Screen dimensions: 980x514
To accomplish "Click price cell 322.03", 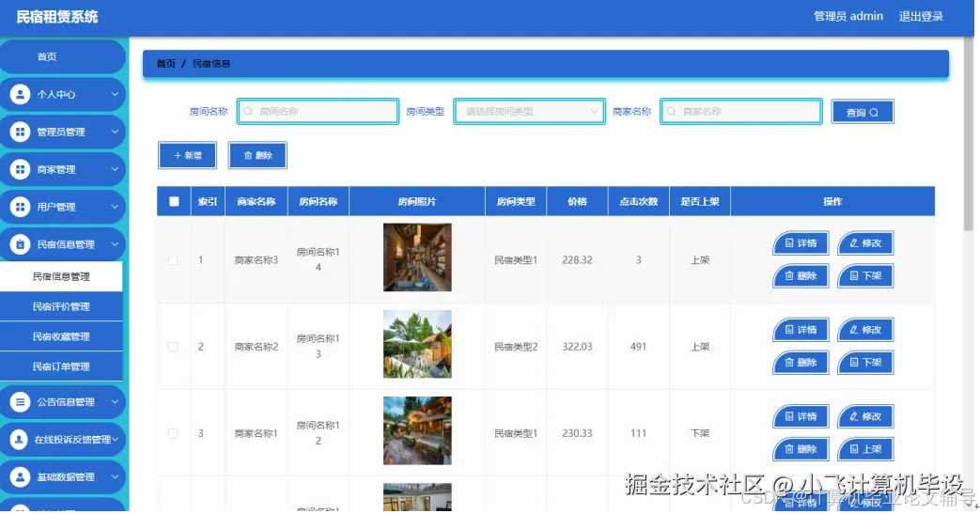I will 577,347.
